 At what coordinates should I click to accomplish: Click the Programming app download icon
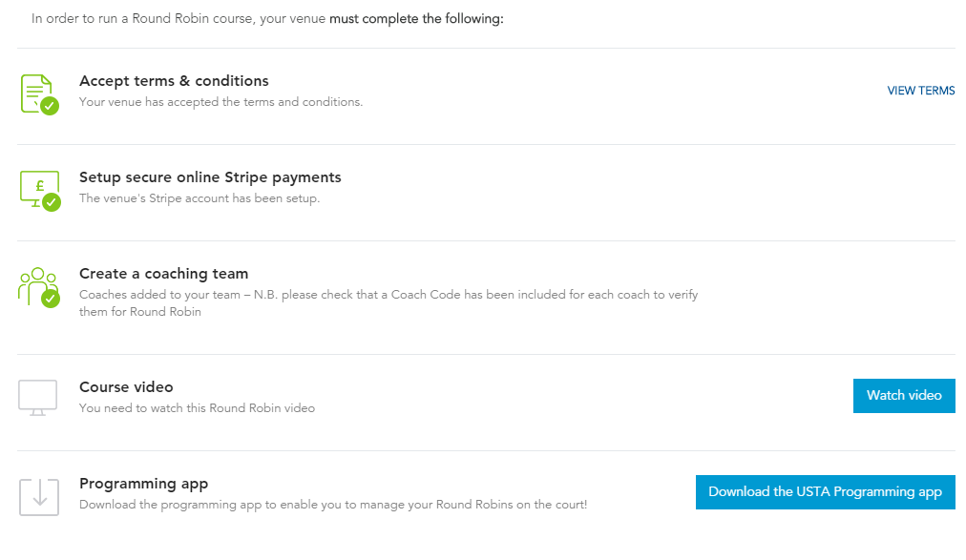pyautogui.click(x=39, y=497)
